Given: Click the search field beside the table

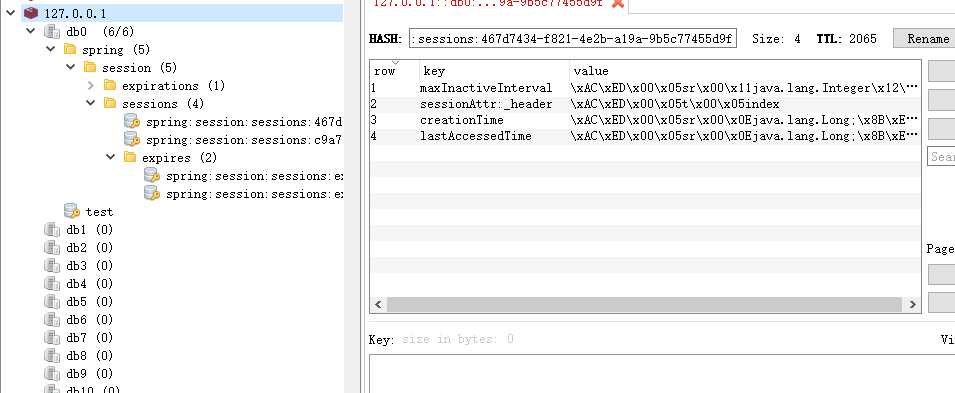Looking at the screenshot, I should tap(941, 157).
